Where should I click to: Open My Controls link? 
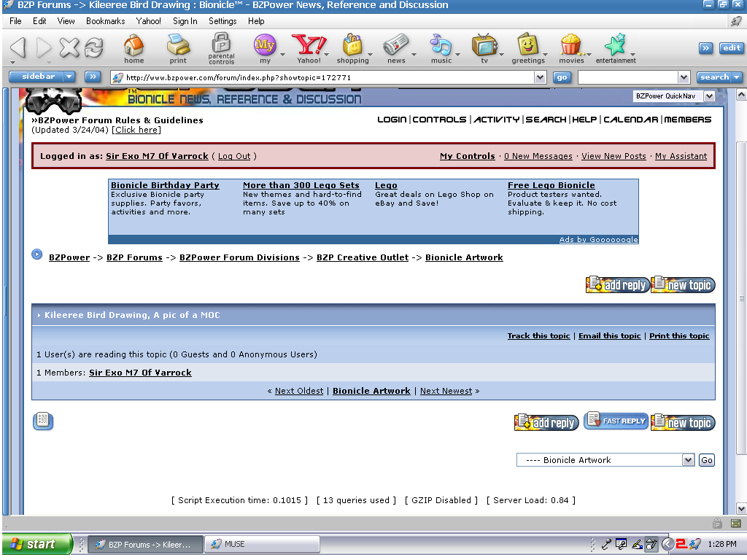click(468, 156)
